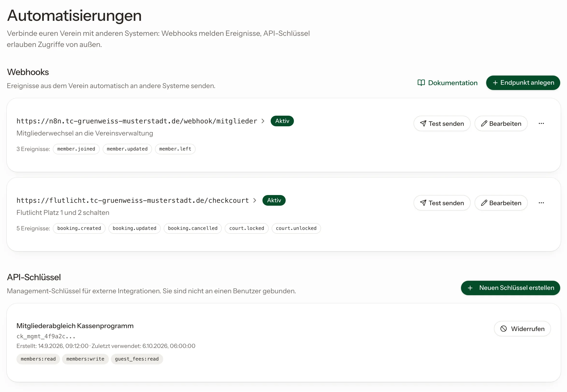Select members:write scope tag
Screen dimensions: 567x392
pos(85,359)
